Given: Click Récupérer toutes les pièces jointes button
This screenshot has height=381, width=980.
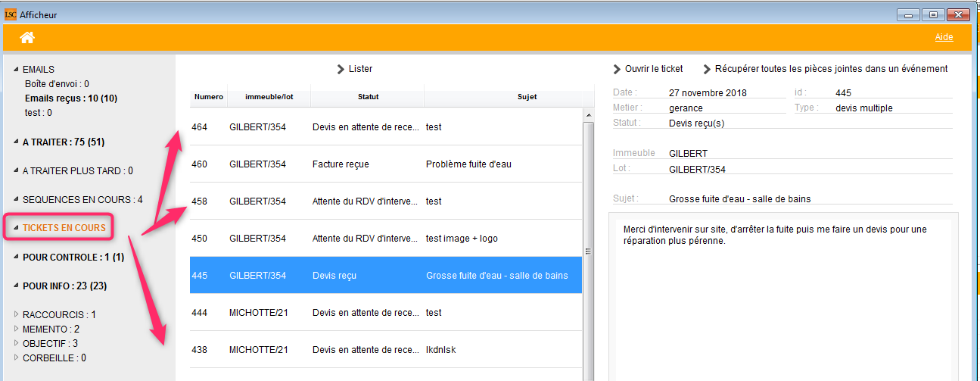Looking at the screenshot, I should click(x=831, y=69).
